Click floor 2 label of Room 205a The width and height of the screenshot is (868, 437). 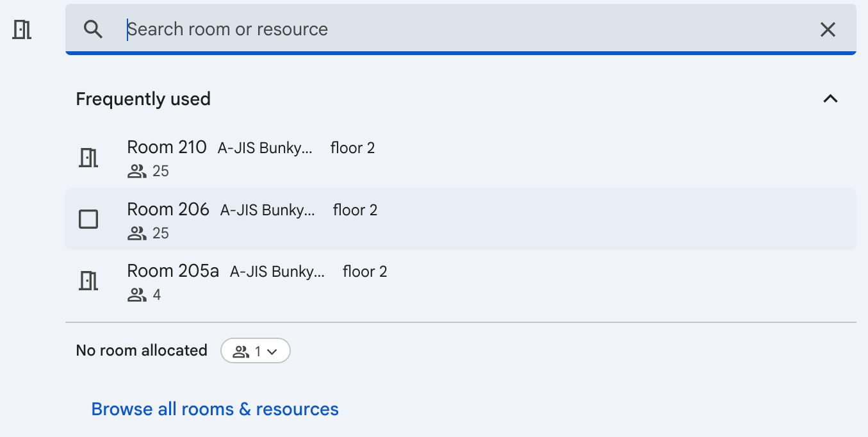tap(365, 272)
